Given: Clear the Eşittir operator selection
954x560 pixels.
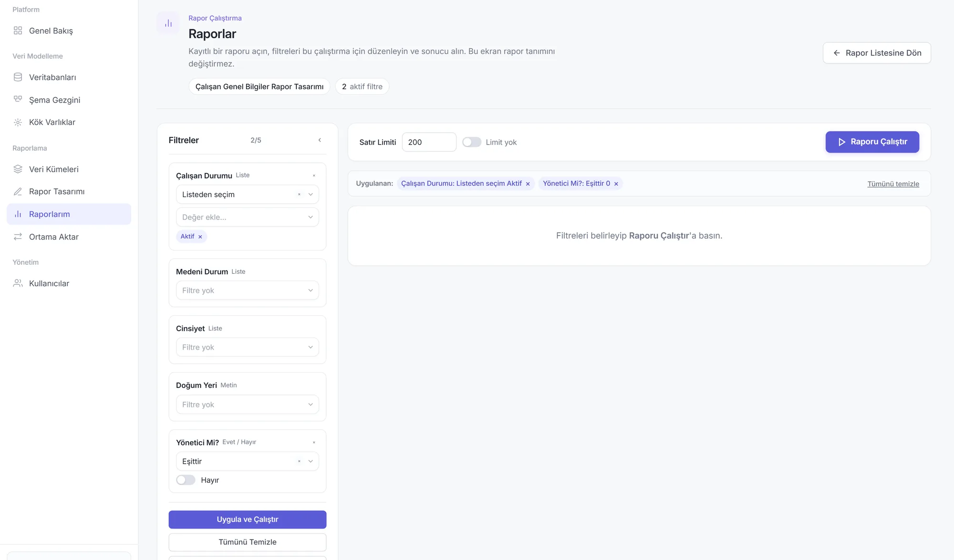Looking at the screenshot, I should click(x=299, y=461).
